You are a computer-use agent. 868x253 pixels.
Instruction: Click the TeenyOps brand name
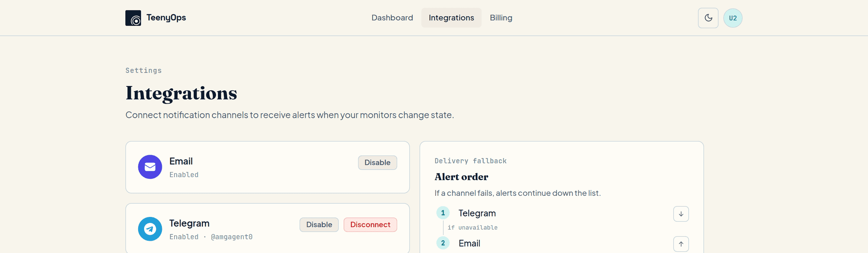[166, 18]
